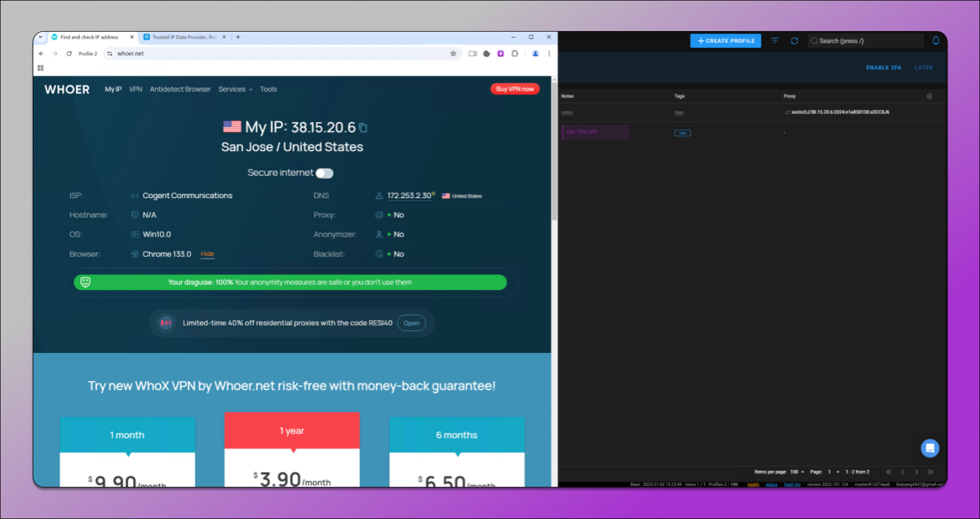The image size is (980, 519).
Task: Open the My IP menu item
Action: coord(113,89)
